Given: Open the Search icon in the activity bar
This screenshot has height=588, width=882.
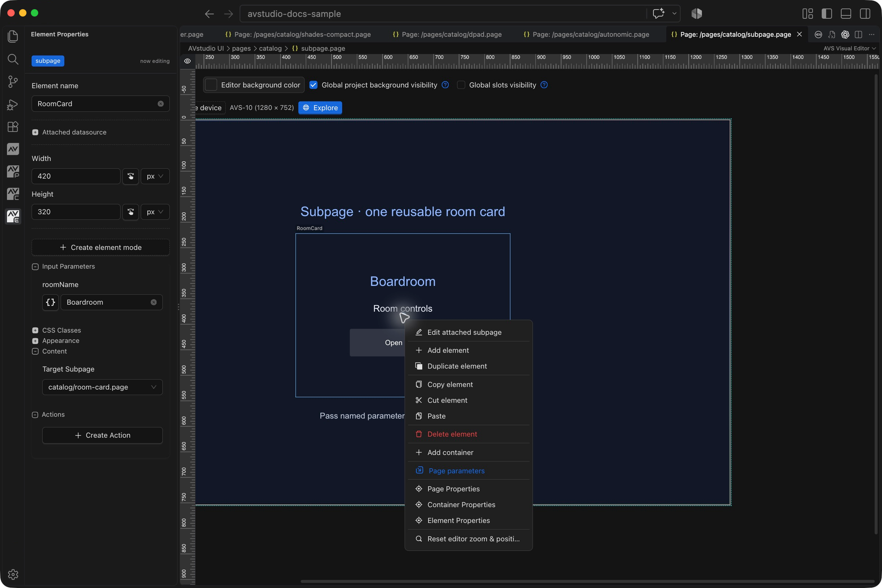Looking at the screenshot, I should [13, 59].
